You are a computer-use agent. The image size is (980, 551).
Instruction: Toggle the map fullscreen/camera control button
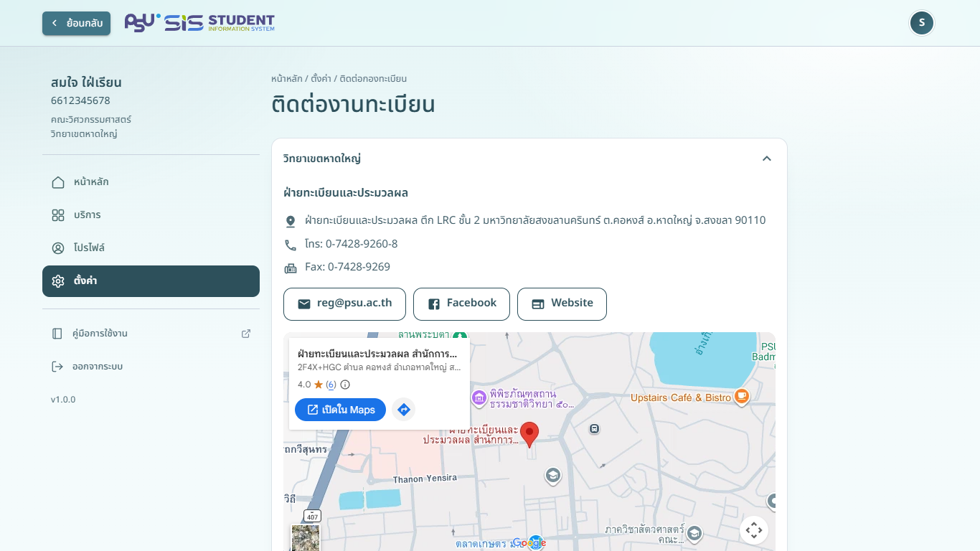[x=754, y=530]
